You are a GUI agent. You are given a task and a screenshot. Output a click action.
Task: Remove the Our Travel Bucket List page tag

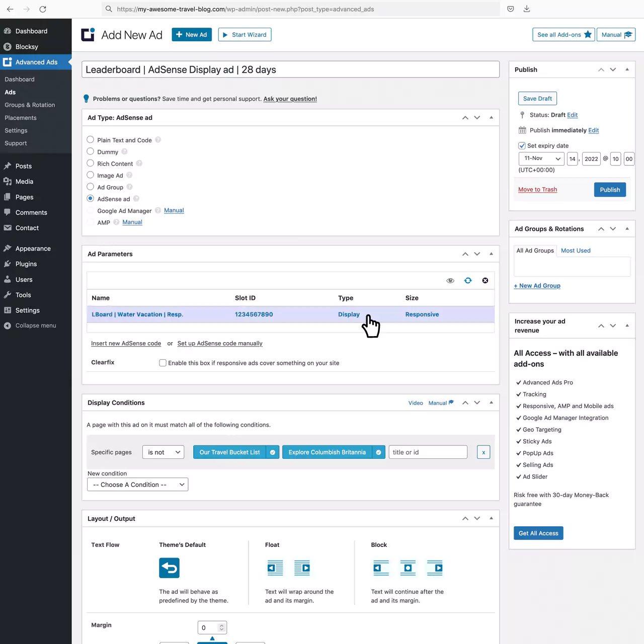point(273,452)
